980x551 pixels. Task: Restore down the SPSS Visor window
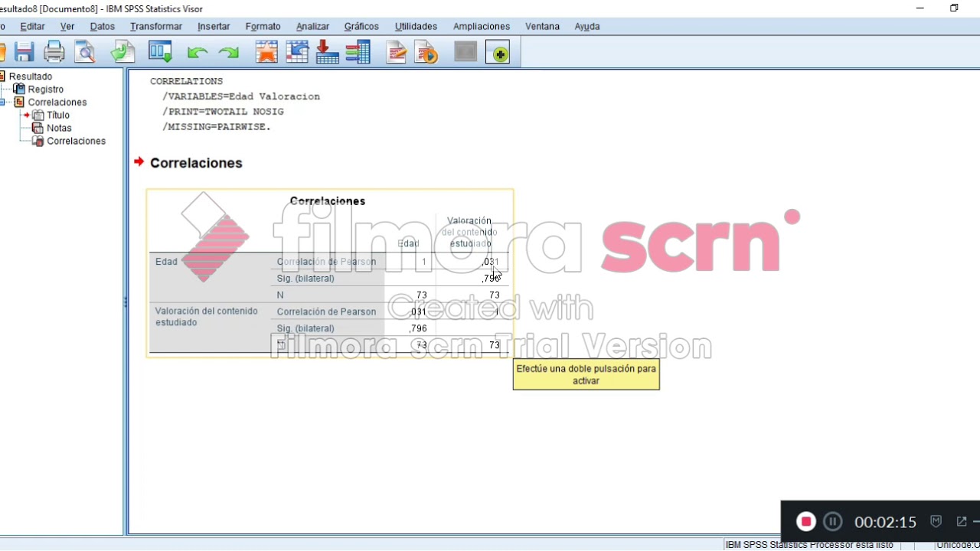954,8
